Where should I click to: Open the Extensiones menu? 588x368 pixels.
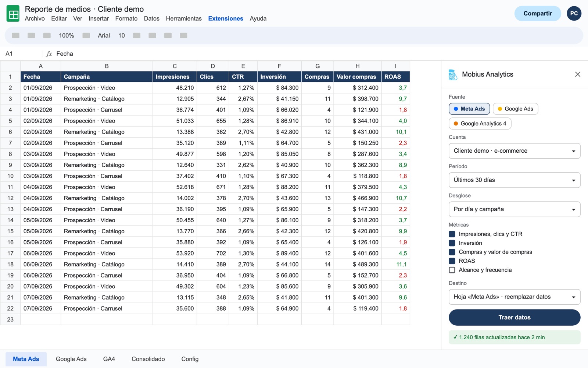point(226,18)
